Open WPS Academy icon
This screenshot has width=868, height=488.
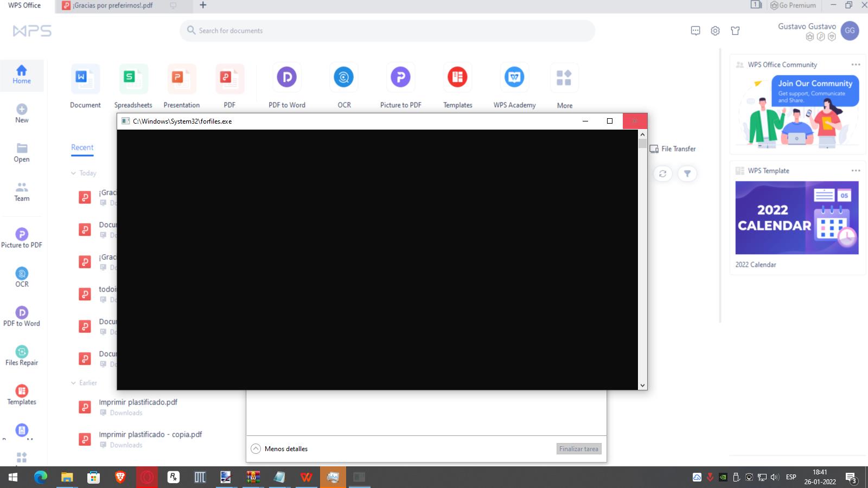[514, 78]
